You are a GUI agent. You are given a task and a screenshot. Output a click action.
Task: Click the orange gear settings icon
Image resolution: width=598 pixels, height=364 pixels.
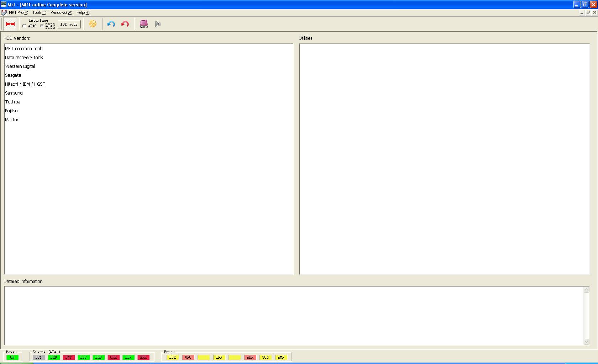point(93,24)
